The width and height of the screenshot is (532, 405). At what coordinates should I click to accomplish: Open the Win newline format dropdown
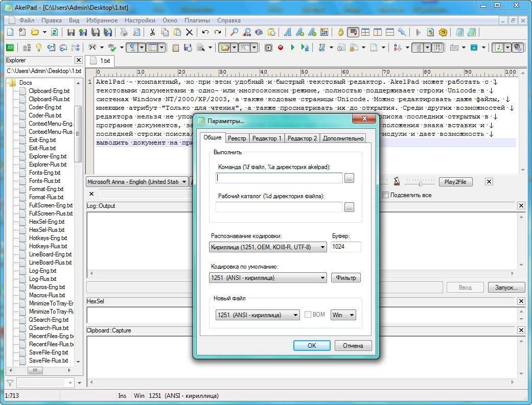(x=343, y=315)
